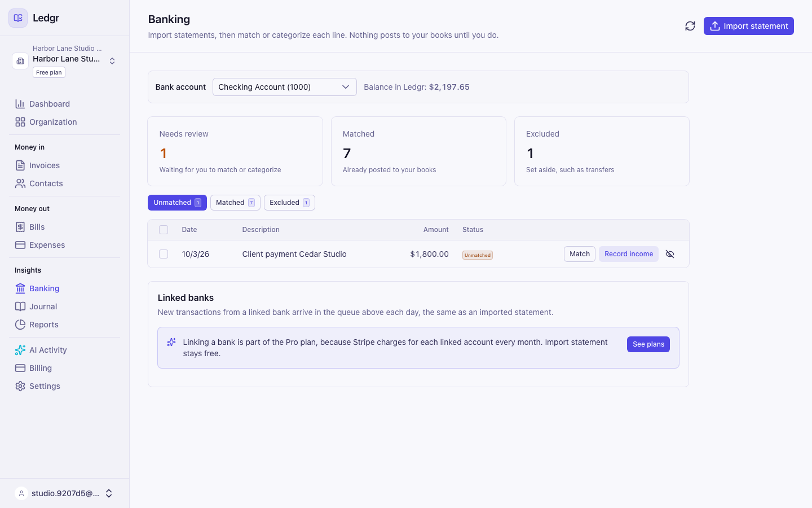This screenshot has width=812, height=508.
Task: Click the Needs review summary card
Action: point(235,151)
